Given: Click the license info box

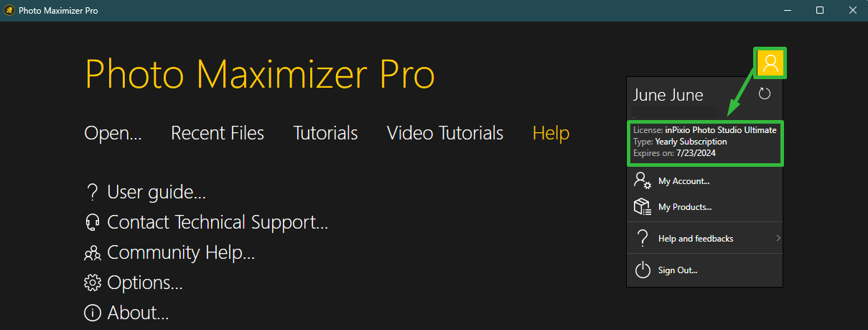Looking at the screenshot, I should [705, 142].
